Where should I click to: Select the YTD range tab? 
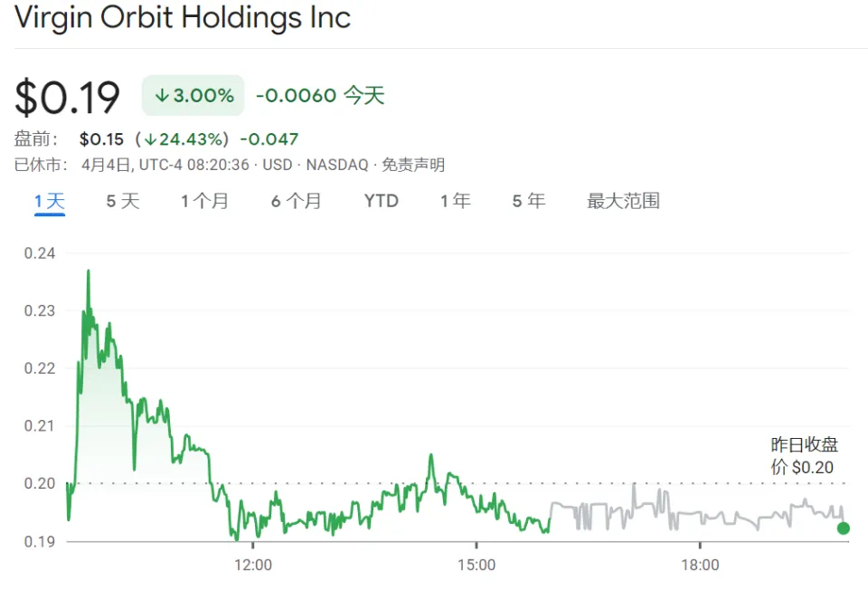382,201
